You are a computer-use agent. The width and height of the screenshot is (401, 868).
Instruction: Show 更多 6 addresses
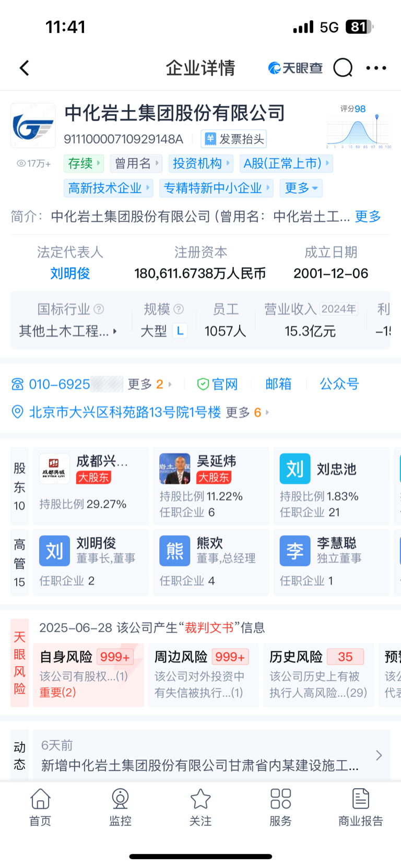pos(247,412)
